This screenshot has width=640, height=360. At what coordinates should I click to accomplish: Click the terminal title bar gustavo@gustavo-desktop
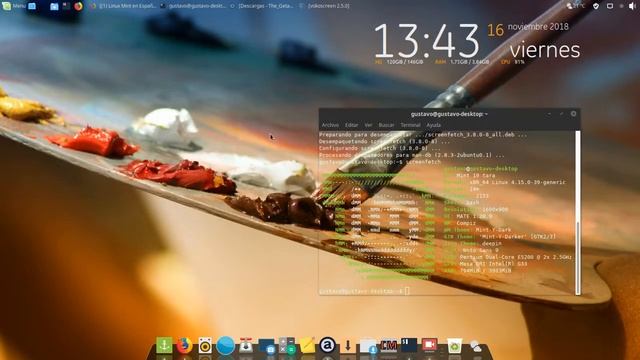449,114
